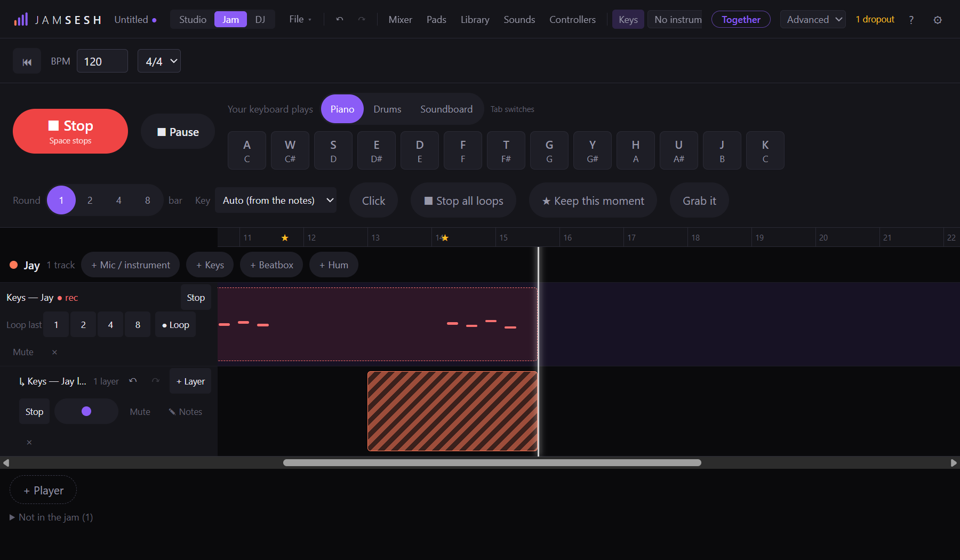Select Round 8 bars option
The image size is (960, 560).
[x=148, y=201]
